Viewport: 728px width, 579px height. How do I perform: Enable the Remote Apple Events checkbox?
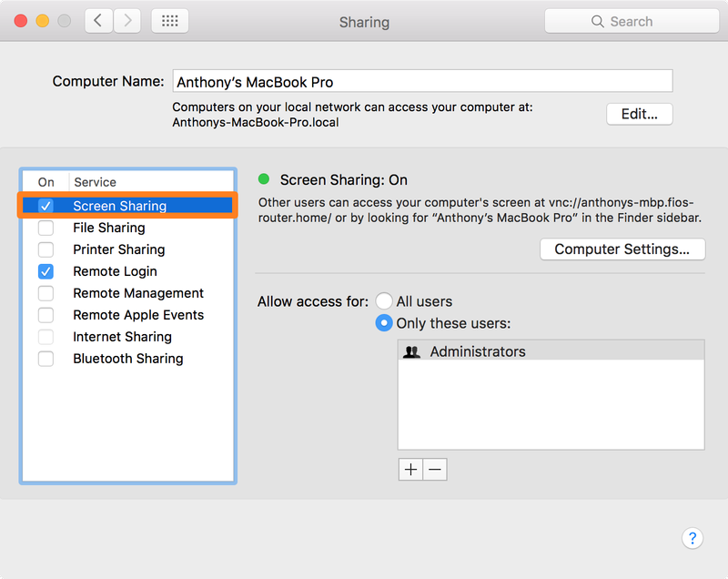[45, 315]
